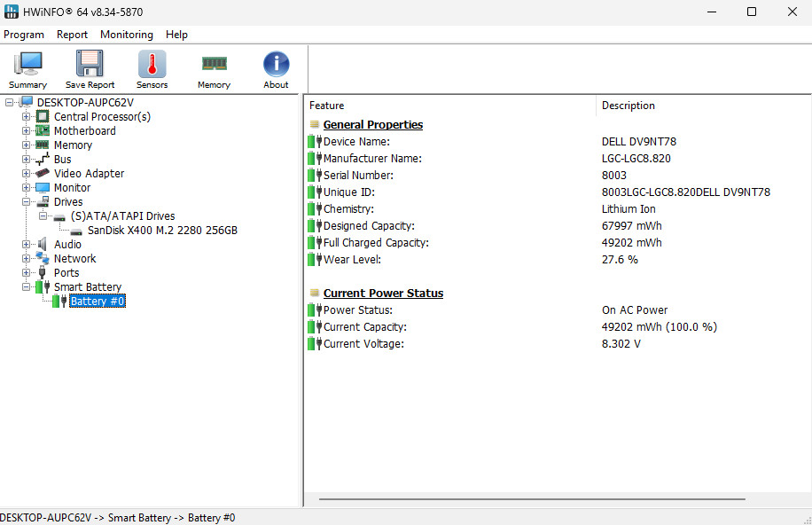Click the Bus tree icon
812x525 pixels.
click(43, 159)
